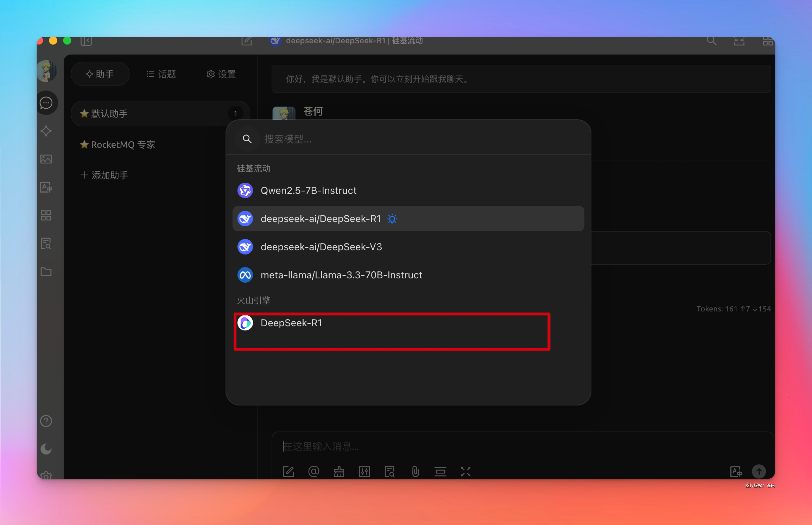Click the attachment paperclip icon
The image size is (812, 525).
[x=415, y=472]
